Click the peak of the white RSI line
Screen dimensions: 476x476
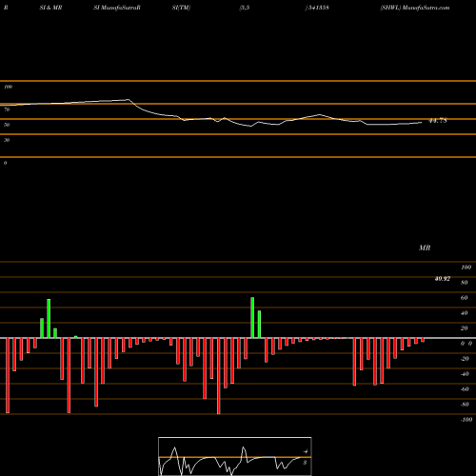click(x=129, y=100)
